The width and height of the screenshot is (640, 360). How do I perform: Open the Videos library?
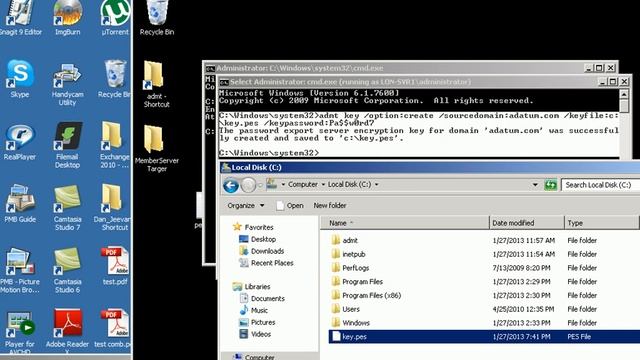click(x=255, y=334)
